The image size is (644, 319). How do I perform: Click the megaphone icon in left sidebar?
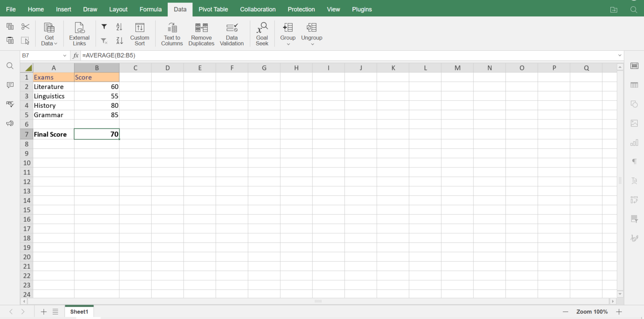pyautogui.click(x=10, y=123)
